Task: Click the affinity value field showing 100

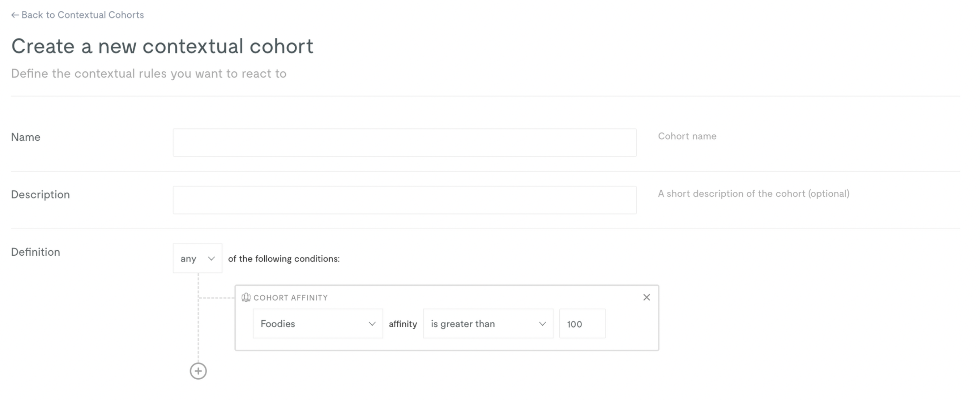Action: click(x=583, y=324)
